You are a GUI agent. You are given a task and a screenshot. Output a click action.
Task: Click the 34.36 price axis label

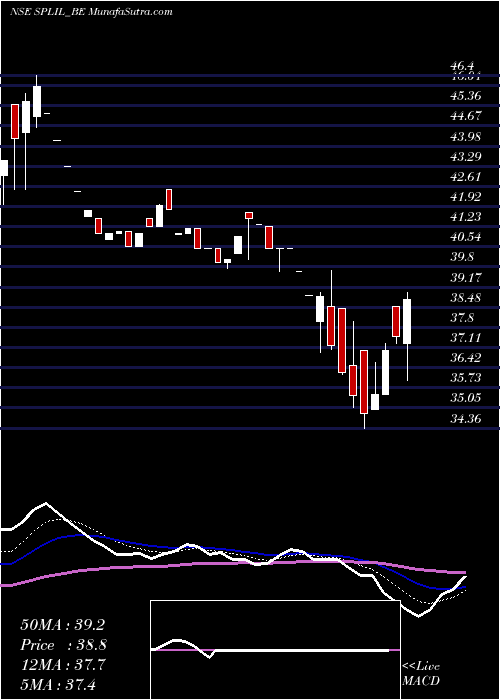coord(466,418)
